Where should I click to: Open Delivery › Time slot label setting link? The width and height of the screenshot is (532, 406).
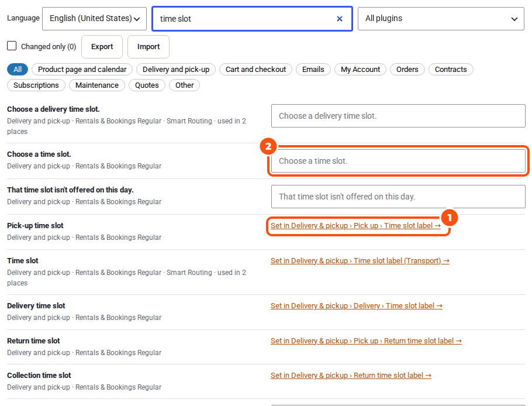point(356,305)
